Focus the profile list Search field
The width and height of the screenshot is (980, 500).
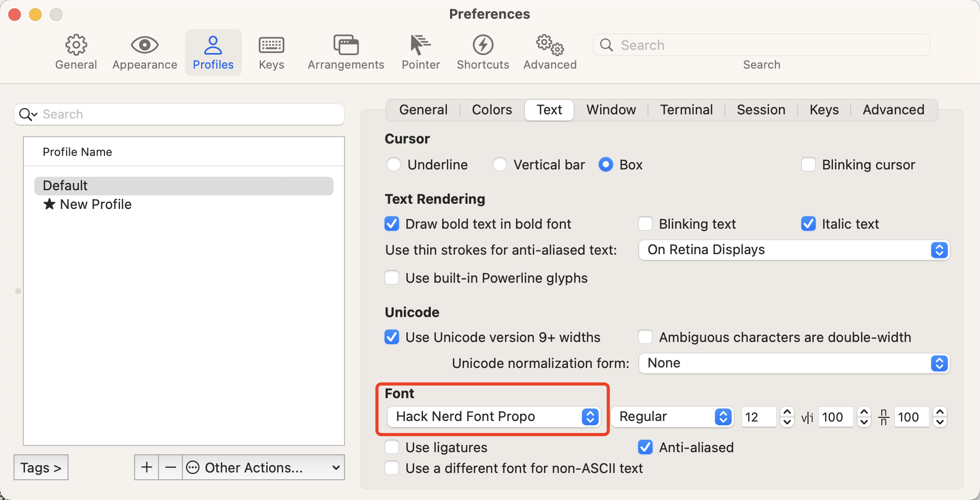click(179, 114)
